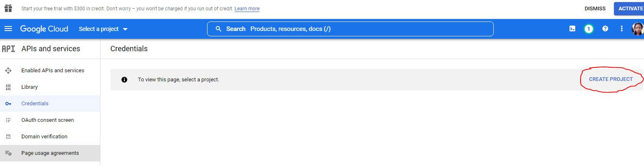Click the info icon beside project message
The image size is (644, 166).
(x=124, y=79)
